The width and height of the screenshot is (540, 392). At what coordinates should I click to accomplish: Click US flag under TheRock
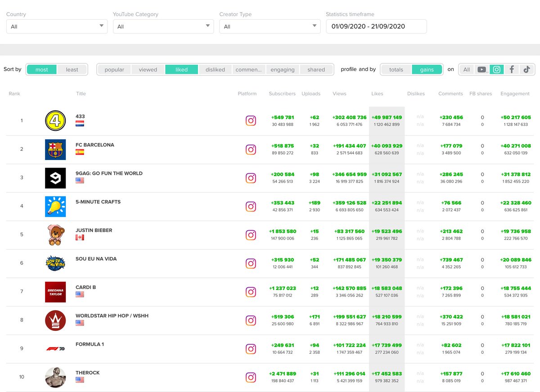point(80,380)
